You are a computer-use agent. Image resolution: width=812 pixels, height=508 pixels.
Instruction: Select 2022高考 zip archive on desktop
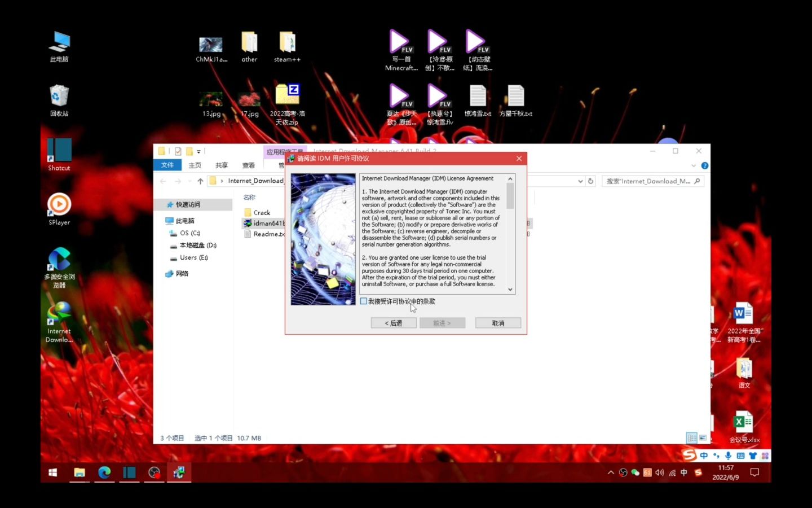[288, 105]
